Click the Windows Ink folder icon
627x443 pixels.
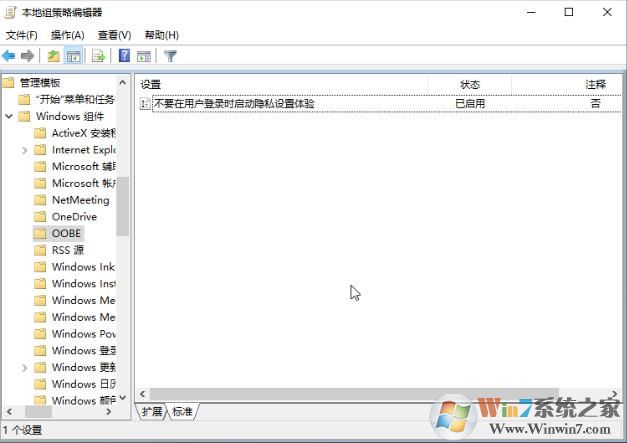coord(40,267)
